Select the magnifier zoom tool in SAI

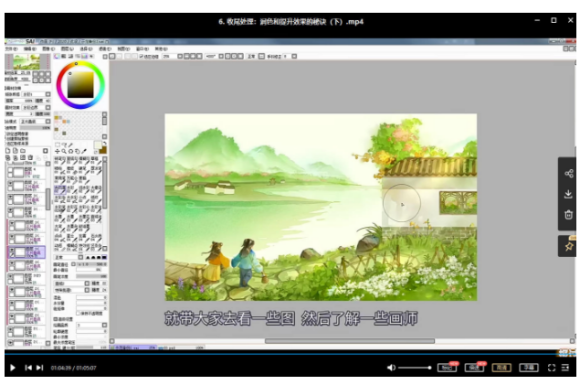(64, 151)
